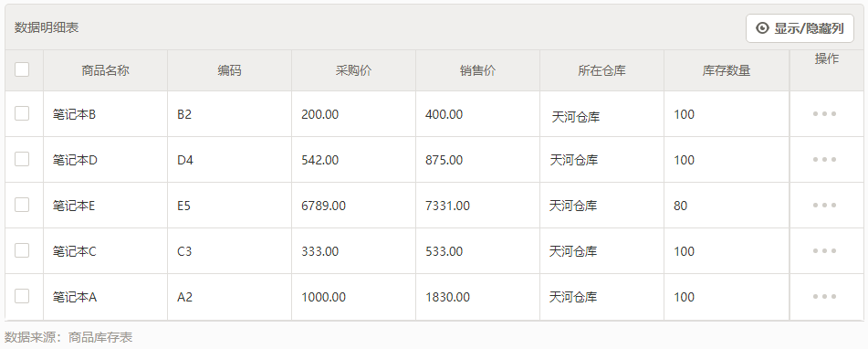Viewport: 868px width, 349px height.
Task: Click the 所在仓库 column header
Action: pos(601,70)
